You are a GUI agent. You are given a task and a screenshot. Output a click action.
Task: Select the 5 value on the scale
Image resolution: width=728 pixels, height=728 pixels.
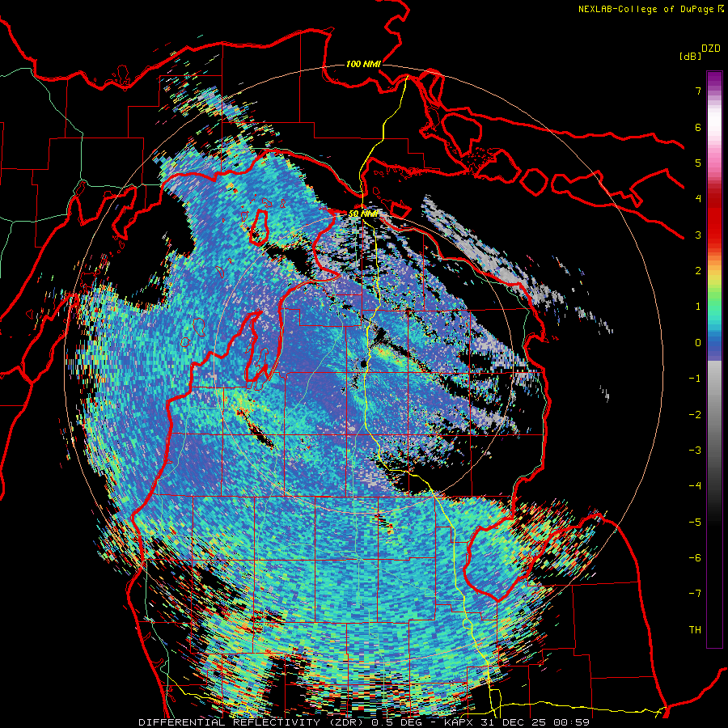click(698, 163)
